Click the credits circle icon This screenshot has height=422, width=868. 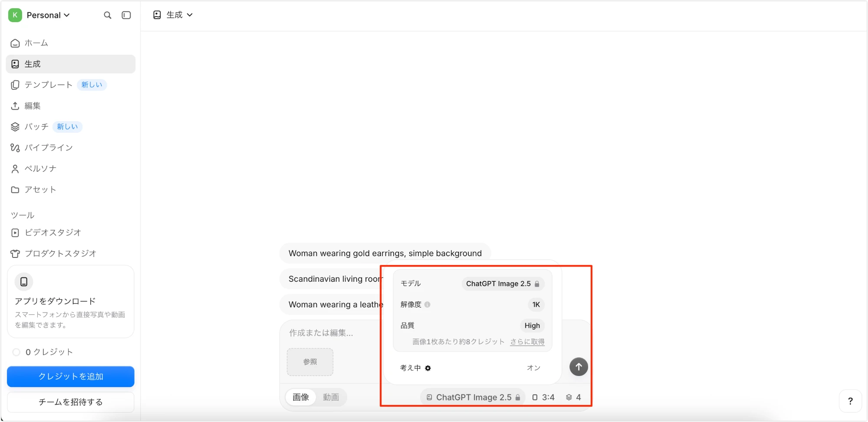coord(16,352)
